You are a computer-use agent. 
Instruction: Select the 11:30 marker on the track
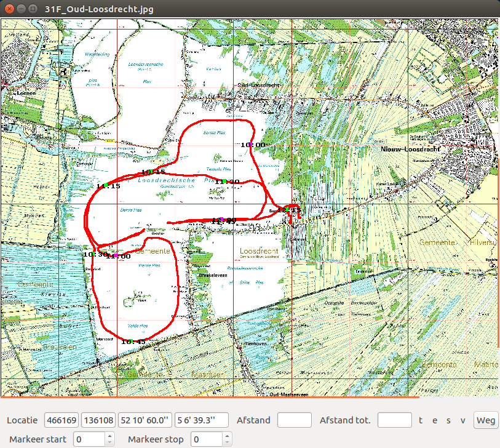tap(226, 182)
